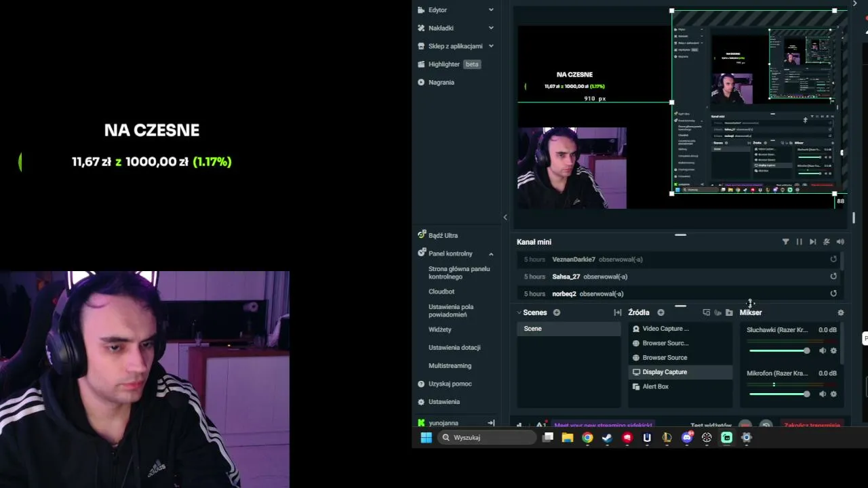Add a source folder in Źródła
The width and height of the screenshot is (868, 488).
(729, 312)
